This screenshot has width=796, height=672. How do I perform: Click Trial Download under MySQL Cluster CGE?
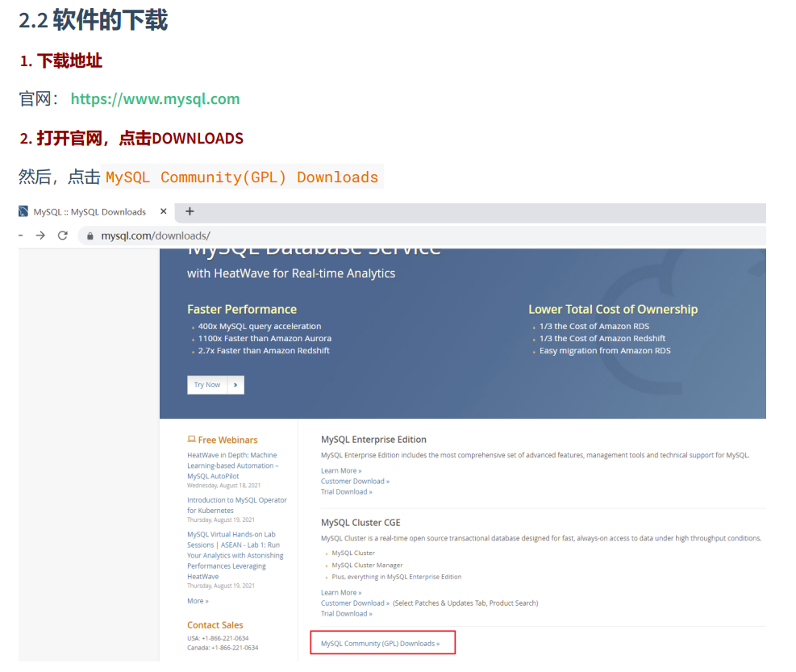[x=346, y=614]
